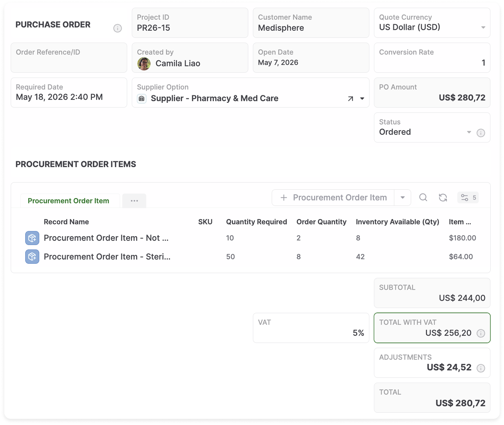The width and height of the screenshot is (504, 425).
Task: Click the SKU column header
Action: click(205, 222)
